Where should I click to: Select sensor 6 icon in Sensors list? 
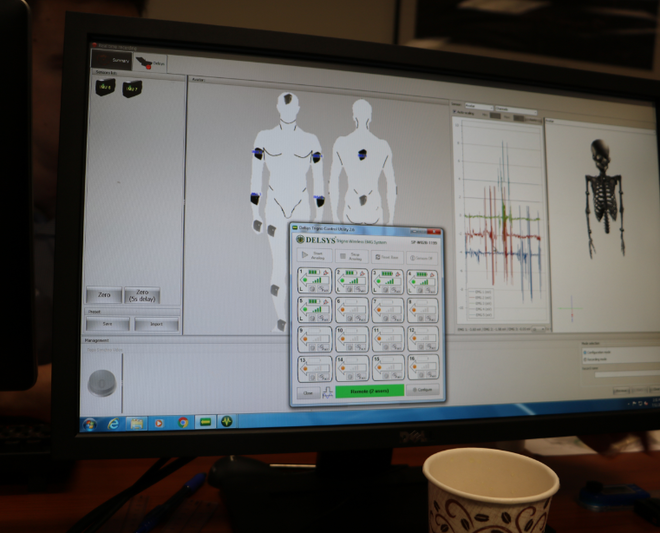pyautogui.click(x=105, y=88)
